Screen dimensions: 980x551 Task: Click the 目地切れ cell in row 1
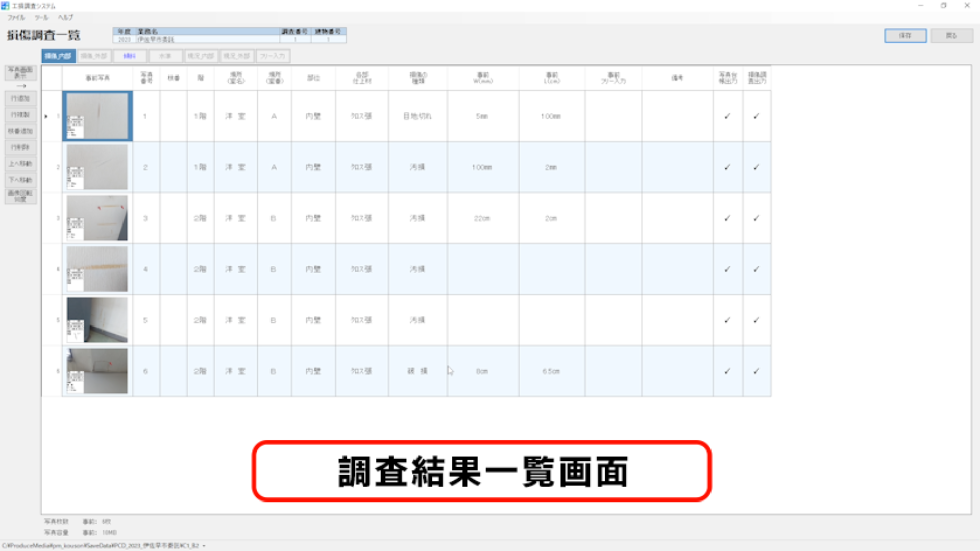(x=418, y=116)
